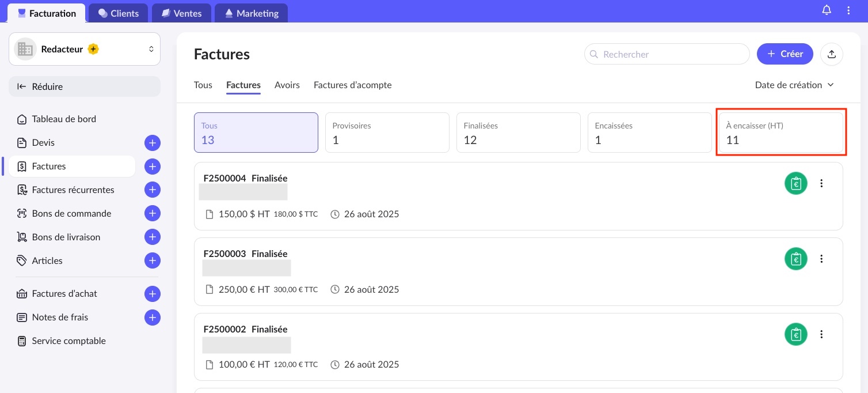Viewport: 868px width, 393px height.
Task: Filter by Provisoires status card
Action: click(387, 133)
